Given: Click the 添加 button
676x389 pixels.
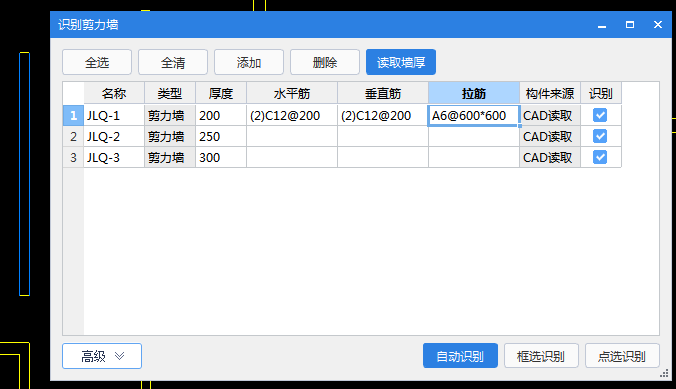Looking at the screenshot, I should [249, 62].
